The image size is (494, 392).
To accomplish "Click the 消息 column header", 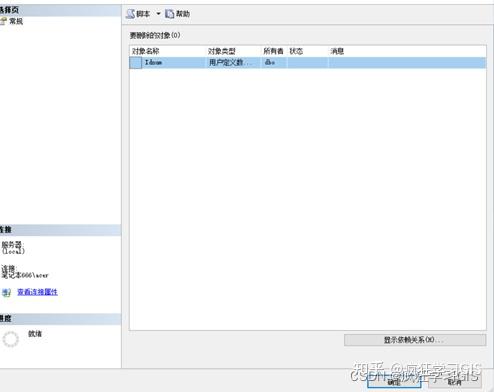I will tap(337, 51).
